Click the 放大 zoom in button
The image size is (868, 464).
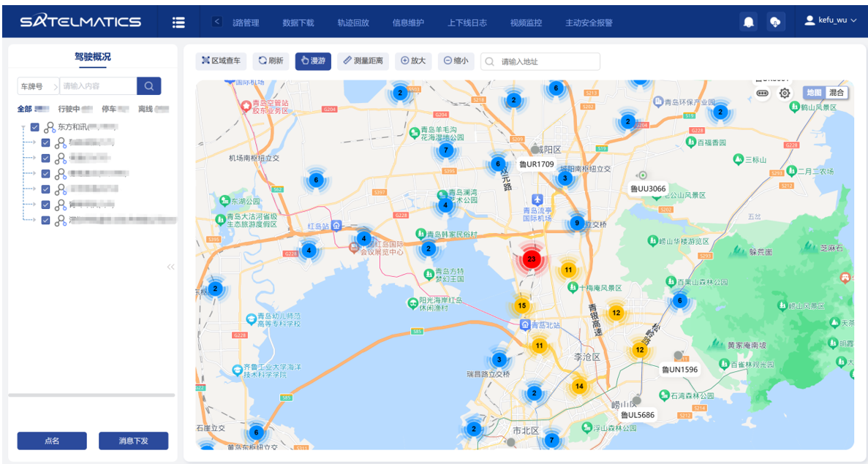[x=413, y=61]
